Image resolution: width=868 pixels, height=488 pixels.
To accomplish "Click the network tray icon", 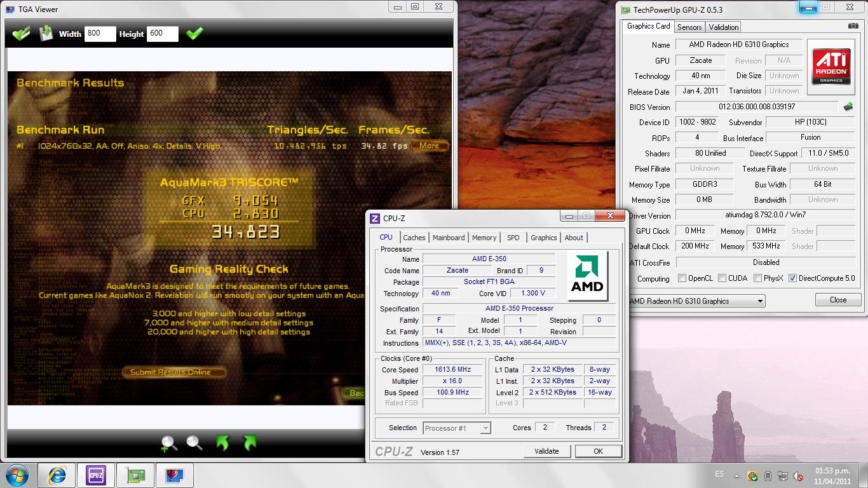I will pyautogui.click(x=783, y=475).
